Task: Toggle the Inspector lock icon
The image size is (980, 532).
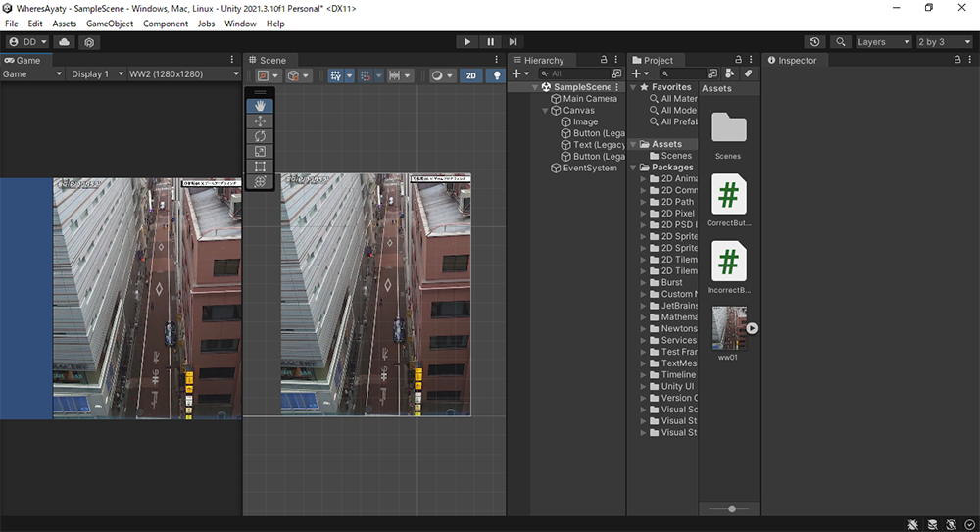Action: coord(957,61)
